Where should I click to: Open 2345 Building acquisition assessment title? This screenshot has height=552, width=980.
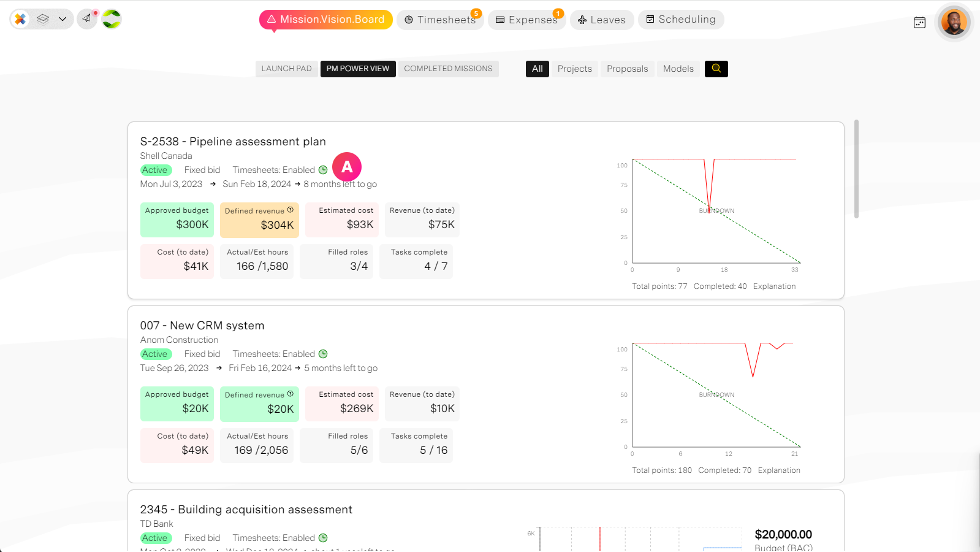pyautogui.click(x=246, y=510)
